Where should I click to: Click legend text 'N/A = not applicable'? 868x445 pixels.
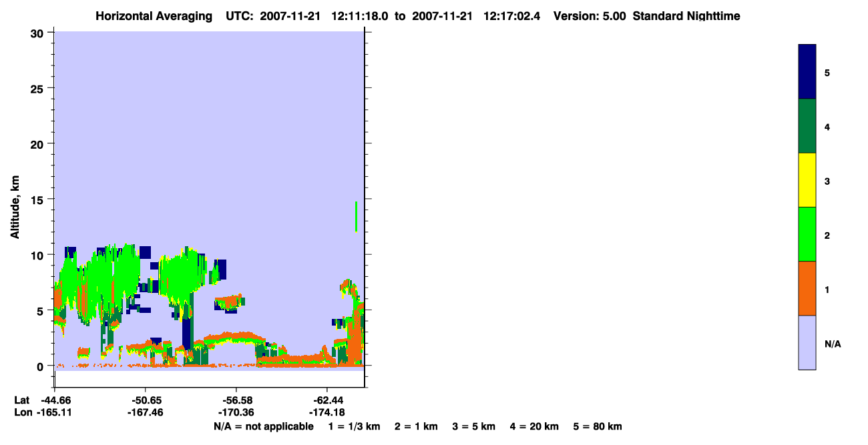(263, 426)
